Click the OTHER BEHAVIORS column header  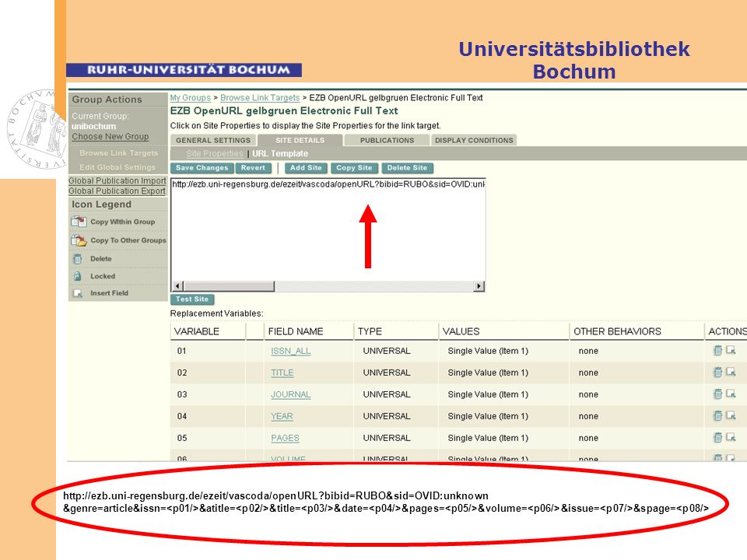[617, 331]
